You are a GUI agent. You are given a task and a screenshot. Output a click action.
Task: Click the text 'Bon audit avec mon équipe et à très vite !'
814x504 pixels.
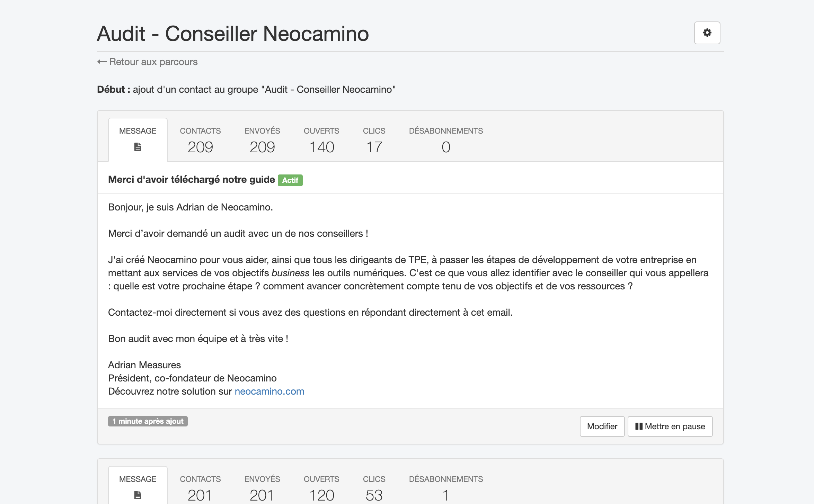coord(198,339)
